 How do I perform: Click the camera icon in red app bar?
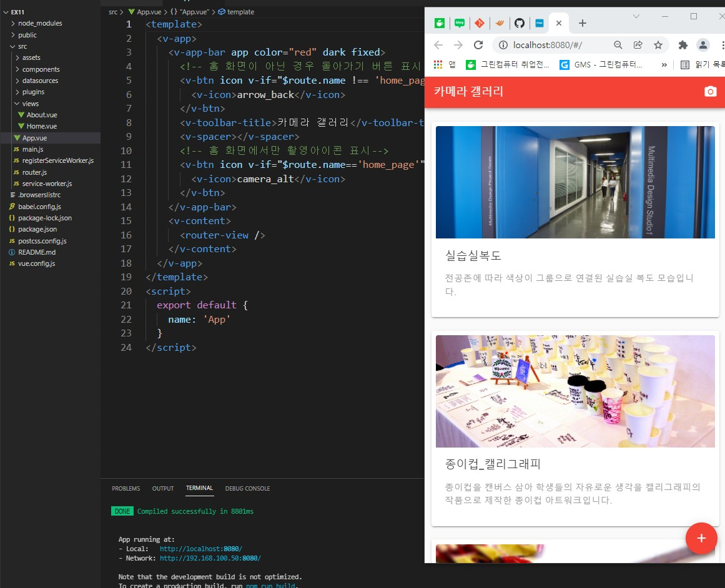(x=710, y=92)
